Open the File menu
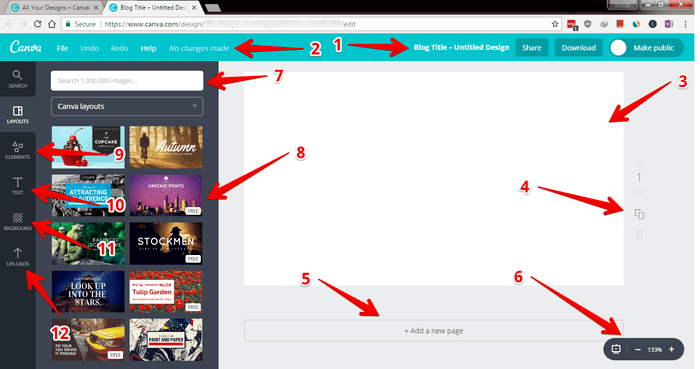The height and width of the screenshot is (369, 700). 62,48
